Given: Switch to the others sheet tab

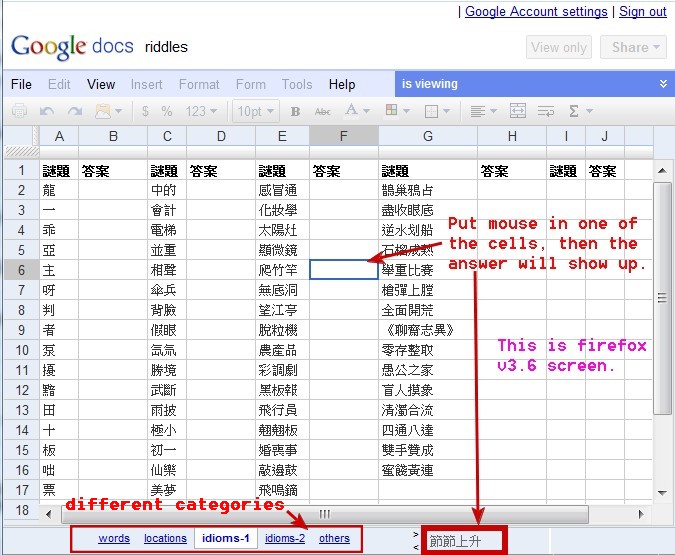Looking at the screenshot, I should pyautogui.click(x=334, y=538).
